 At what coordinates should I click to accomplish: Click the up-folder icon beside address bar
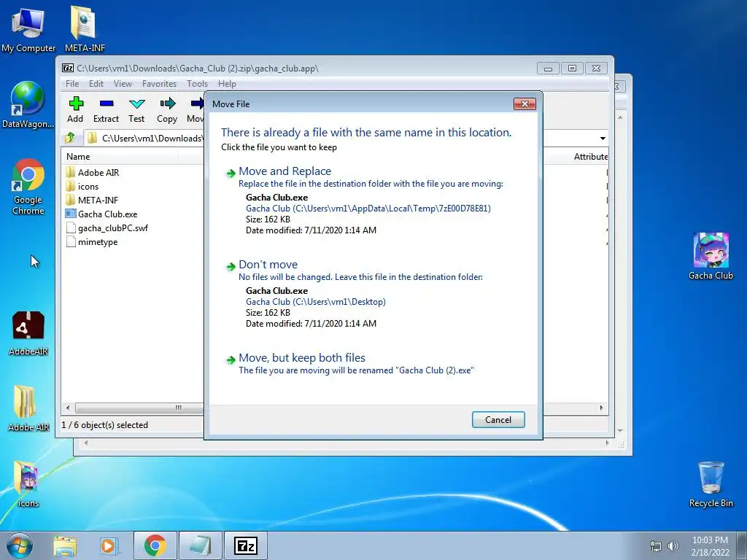(x=70, y=138)
